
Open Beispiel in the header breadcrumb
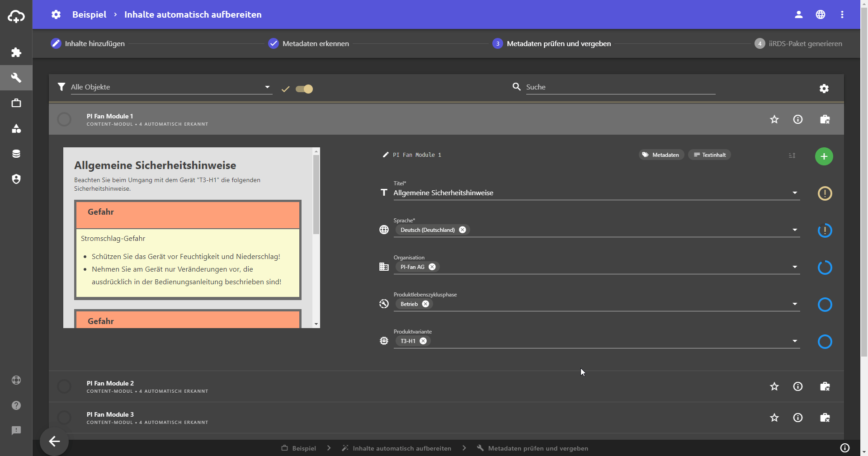tap(89, 14)
